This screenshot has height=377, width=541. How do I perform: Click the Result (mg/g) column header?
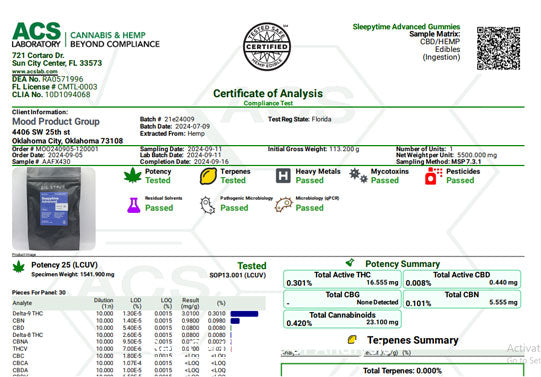pyautogui.click(x=190, y=303)
